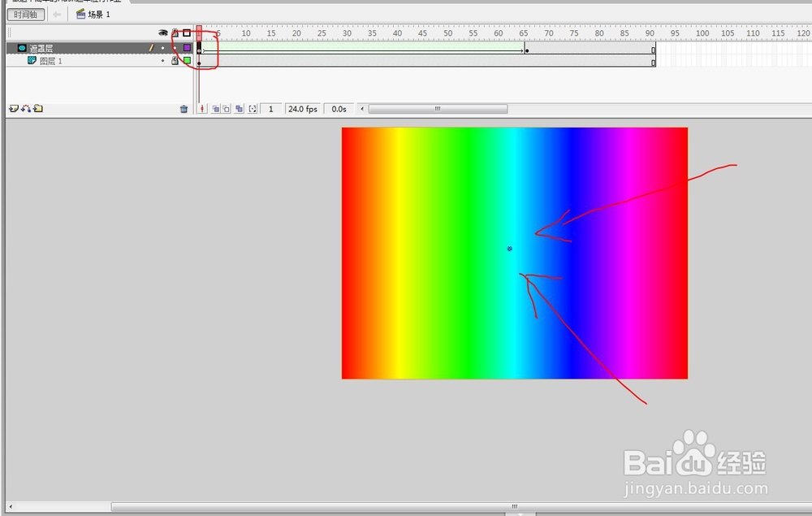Click the center frame icon
Viewport: 812px width, 516px height.
(x=202, y=109)
